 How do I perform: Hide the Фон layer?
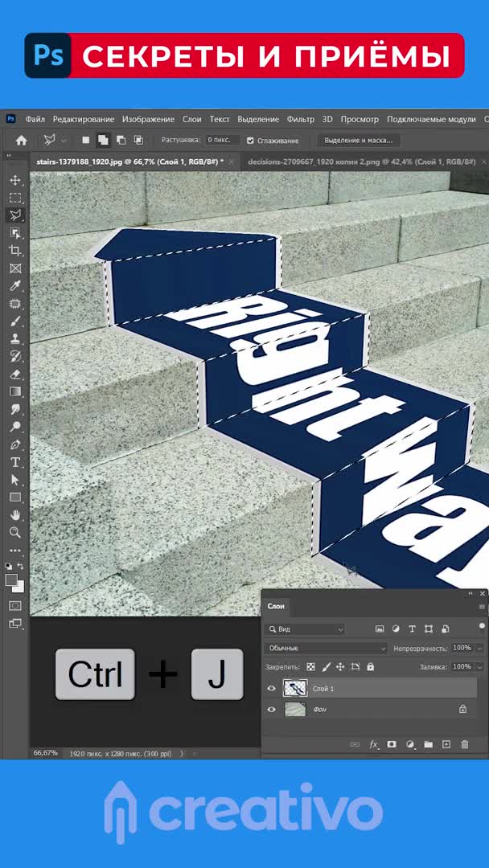(271, 710)
